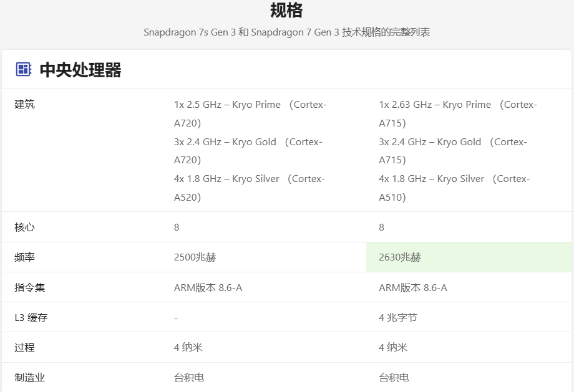Click the 规格 page title
This screenshot has width=574, height=392.
coord(286,10)
